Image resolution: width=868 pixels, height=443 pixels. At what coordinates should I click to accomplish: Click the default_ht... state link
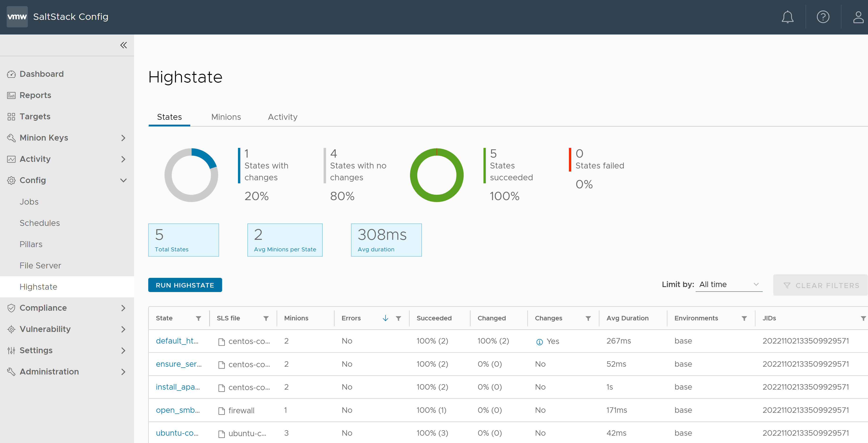point(177,340)
